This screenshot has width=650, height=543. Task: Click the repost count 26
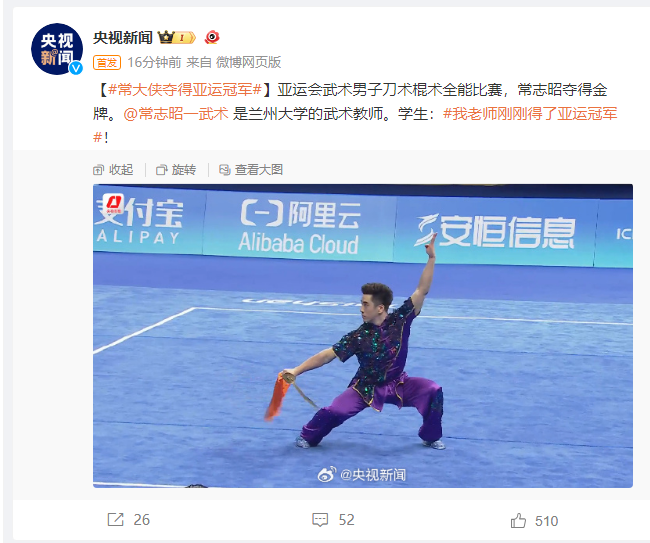141,520
